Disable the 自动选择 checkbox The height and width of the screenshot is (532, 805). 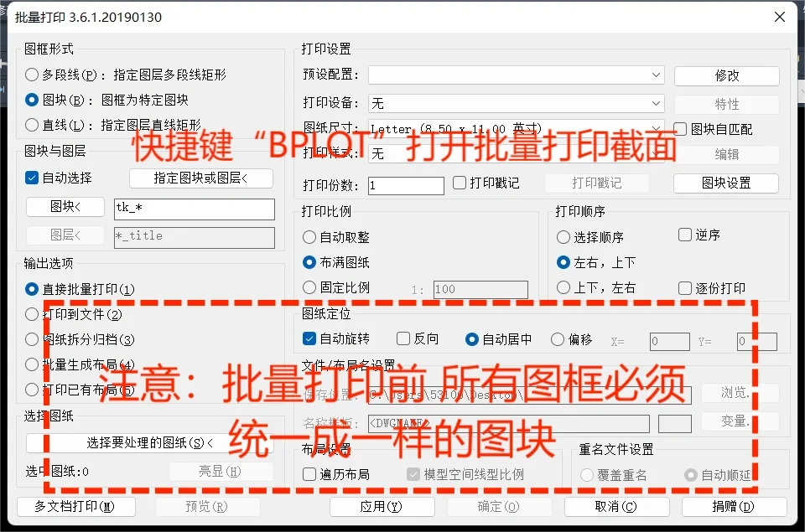32,178
